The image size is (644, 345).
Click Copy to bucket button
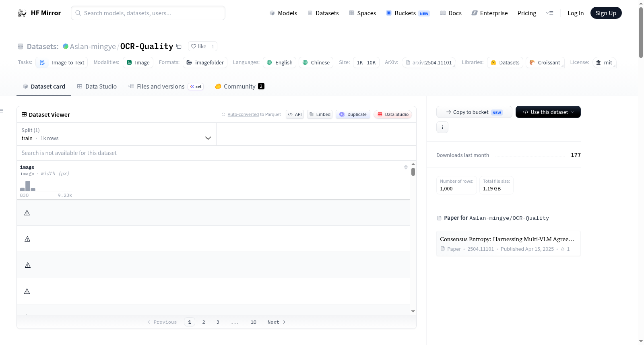(474, 112)
